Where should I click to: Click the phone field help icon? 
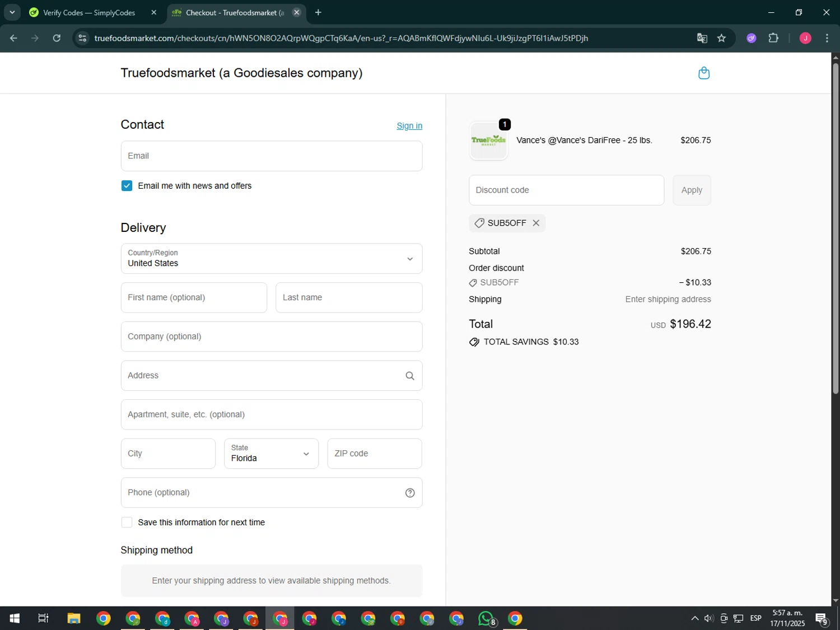tap(410, 493)
